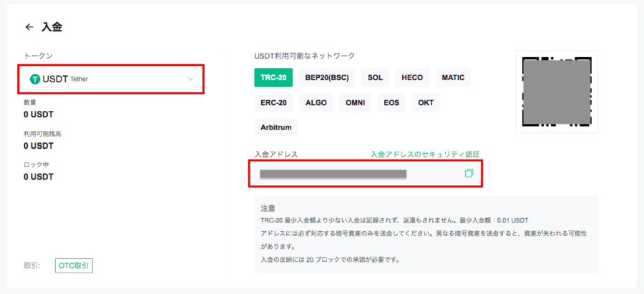Choose the HECO network
The height and width of the screenshot is (294, 644).
(412, 77)
